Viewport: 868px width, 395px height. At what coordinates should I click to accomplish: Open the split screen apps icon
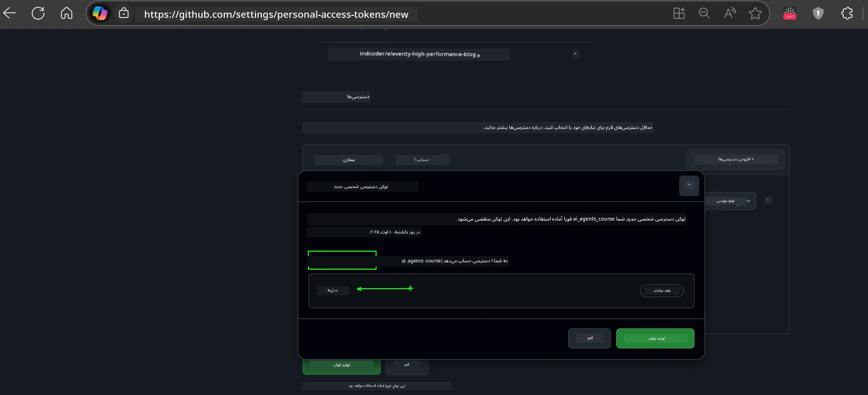(x=679, y=14)
